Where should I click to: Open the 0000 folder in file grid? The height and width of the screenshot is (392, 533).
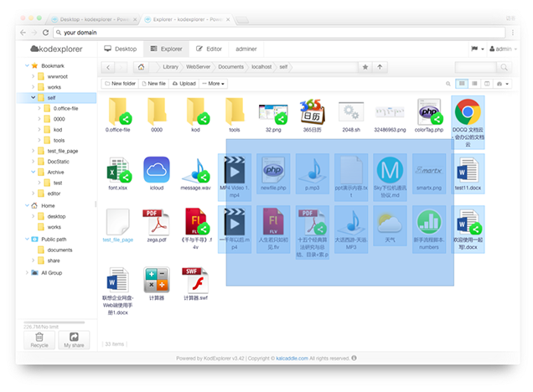[157, 112]
